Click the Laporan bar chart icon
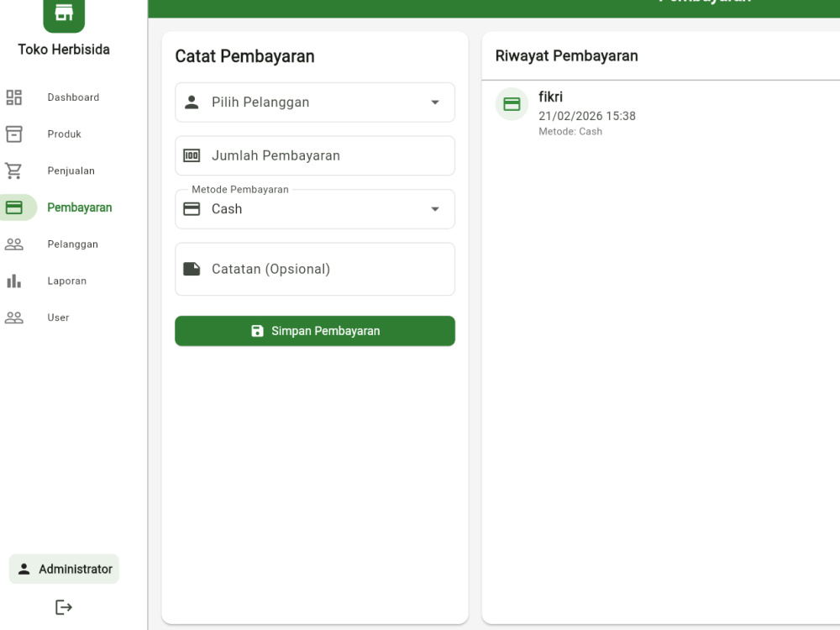Image resolution: width=840 pixels, height=630 pixels. [x=14, y=281]
